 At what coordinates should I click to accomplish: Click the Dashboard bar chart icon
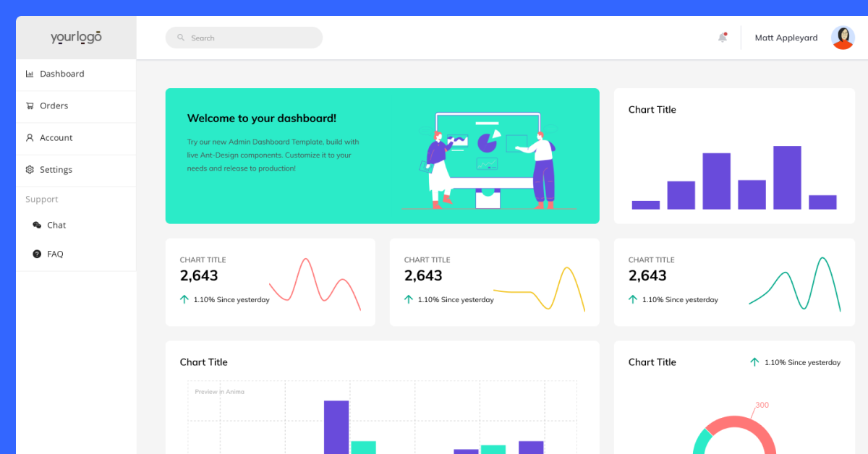[30, 74]
